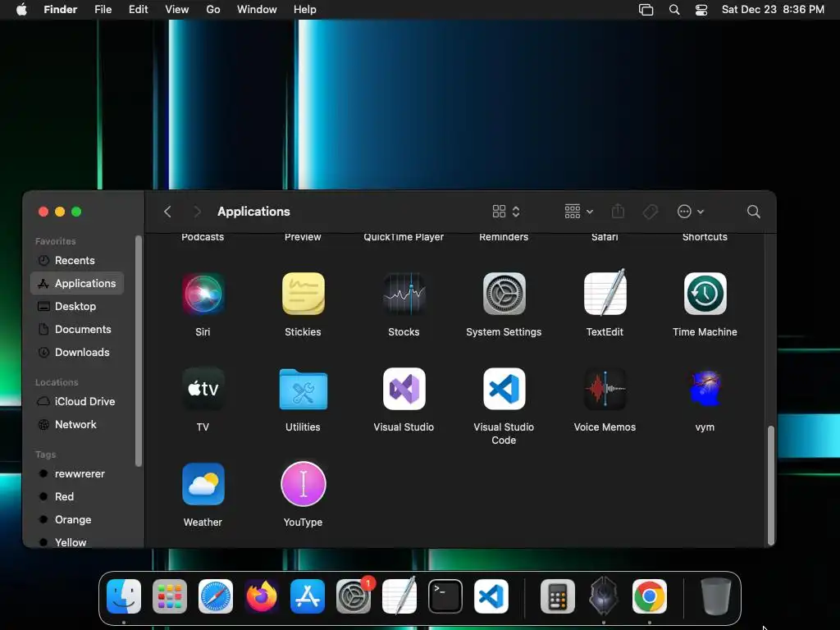Select the purple Visual Studio app icon
Image resolution: width=840 pixels, height=630 pixels.
click(404, 389)
